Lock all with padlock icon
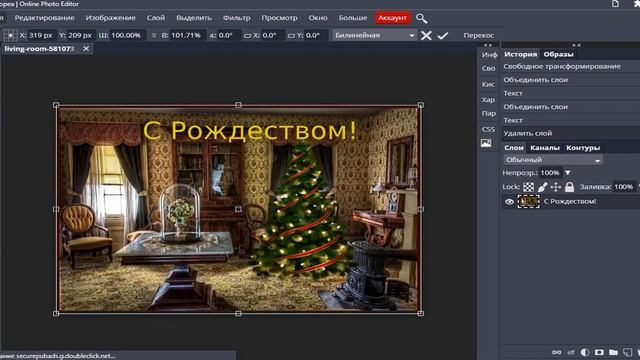The width and height of the screenshot is (640, 360). coord(569,187)
